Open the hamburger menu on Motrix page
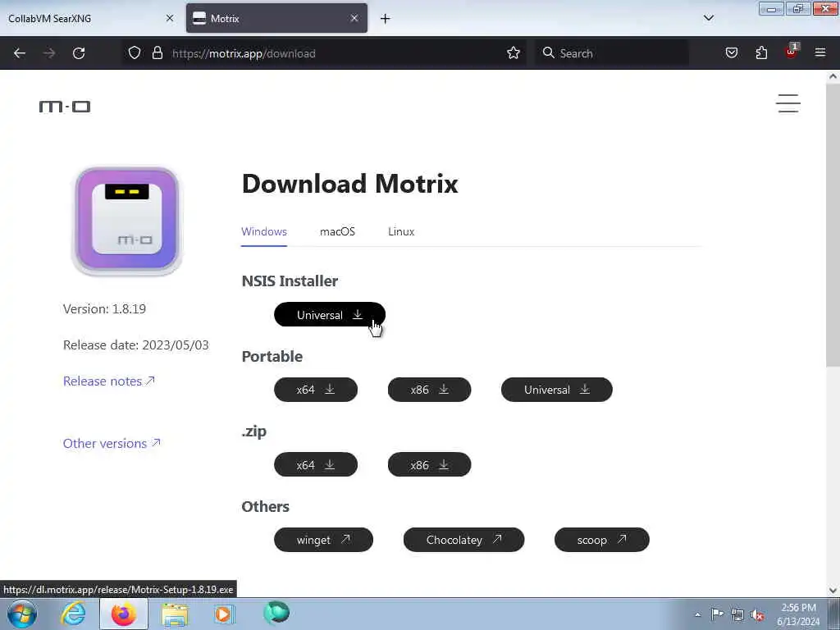840x630 pixels. tap(788, 103)
